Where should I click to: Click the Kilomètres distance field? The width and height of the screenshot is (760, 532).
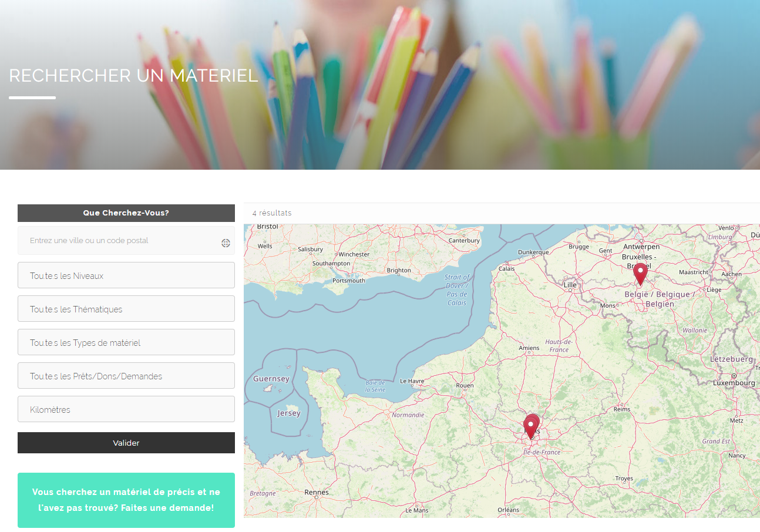click(x=126, y=409)
